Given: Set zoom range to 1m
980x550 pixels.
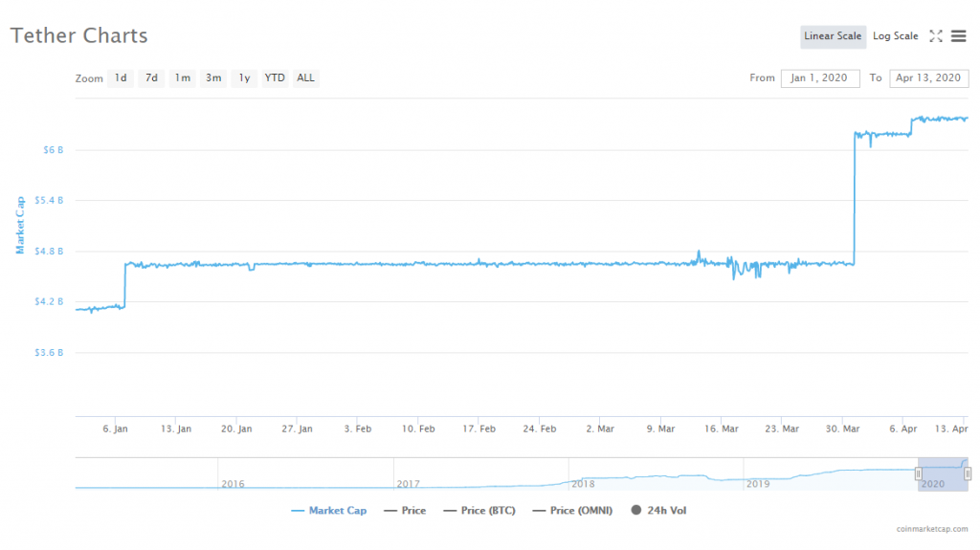Looking at the screenshot, I should [x=183, y=78].
